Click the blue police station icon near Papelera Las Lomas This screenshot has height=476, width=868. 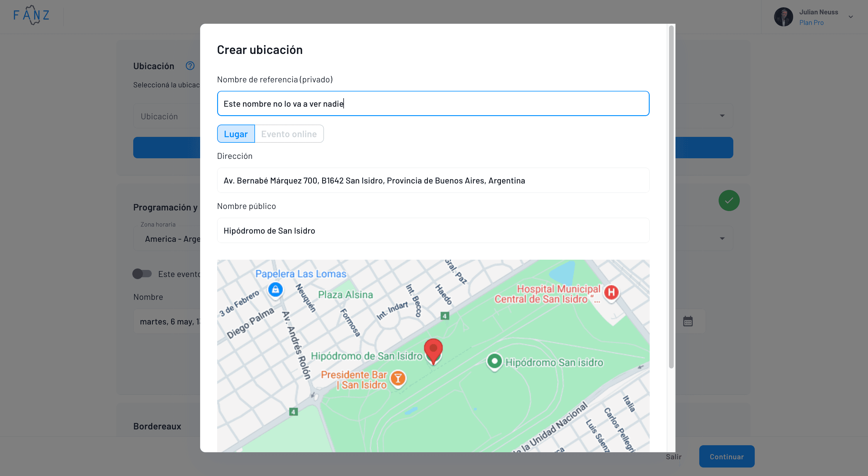276,290
